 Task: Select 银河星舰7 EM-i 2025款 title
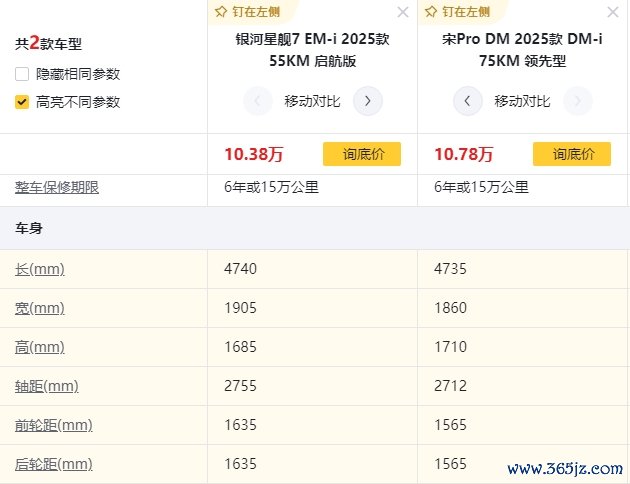(313, 50)
